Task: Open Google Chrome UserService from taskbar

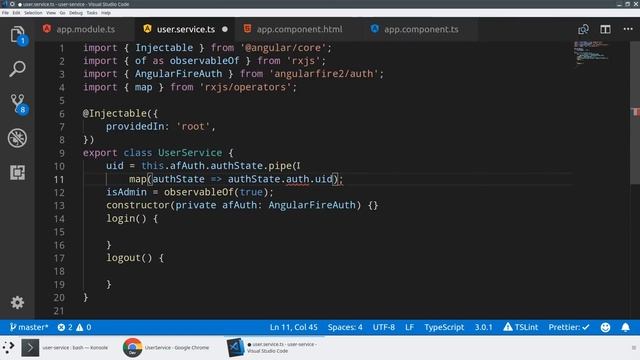Action: 166,348
